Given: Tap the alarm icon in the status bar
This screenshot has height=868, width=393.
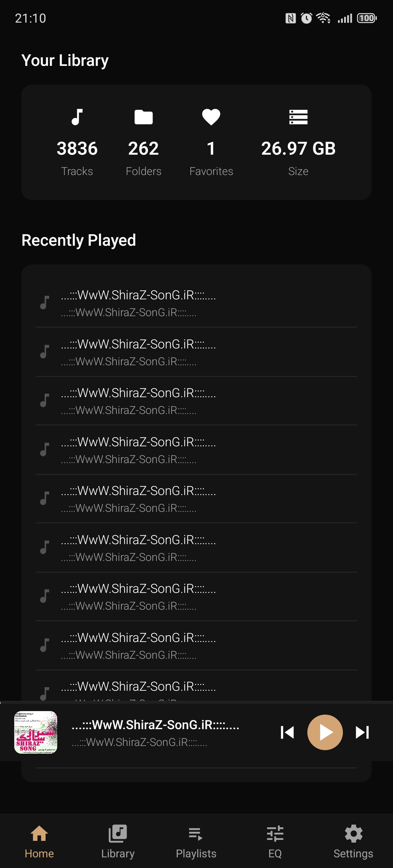Looking at the screenshot, I should (306, 18).
